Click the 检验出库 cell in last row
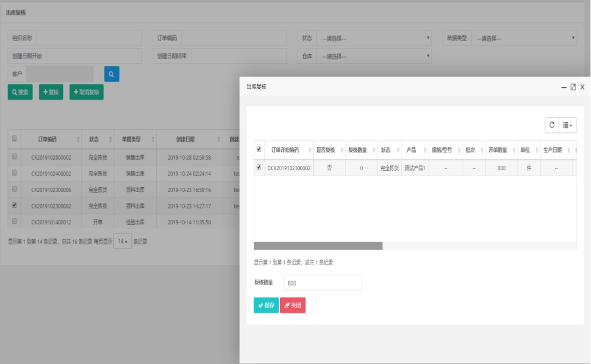The width and height of the screenshot is (591, 364). pyautogui.click(x=135, y=222)
